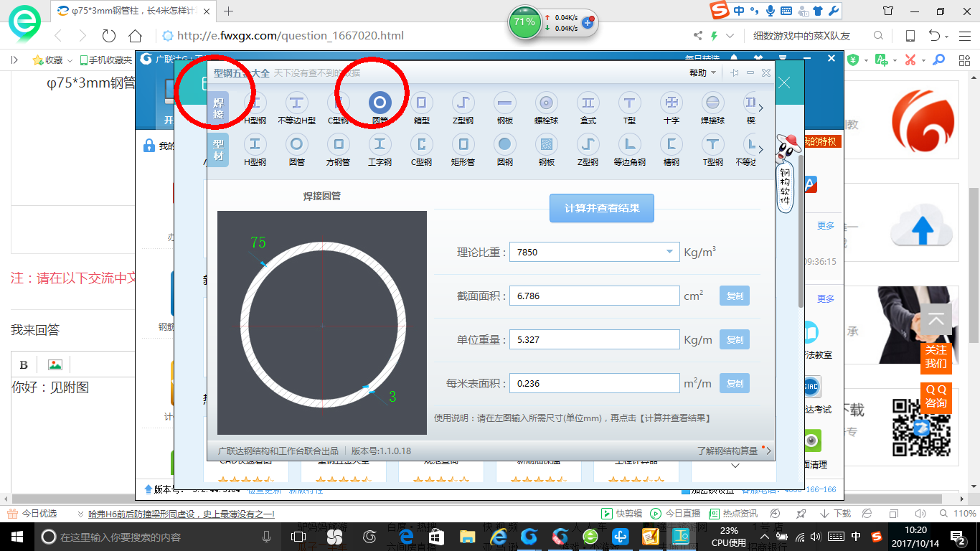
Task: Open the 帮助 dropdown menu
Action: [703, 72]
